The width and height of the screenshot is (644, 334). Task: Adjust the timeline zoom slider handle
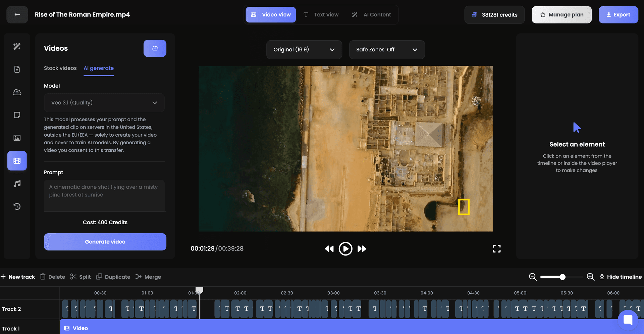(x=562, y=277)
